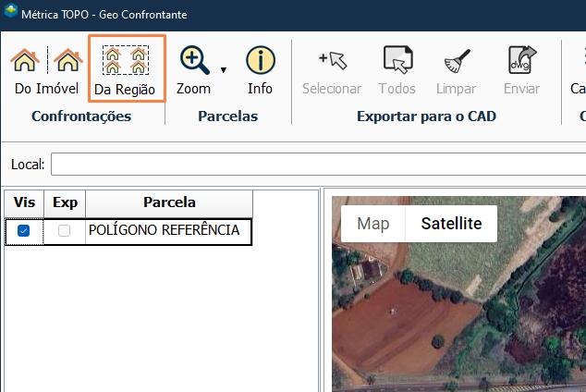Open the Zoom dropdown arrow
Image resolution: width=586 pixels, height=392 pixels.
tap(224, 70)
